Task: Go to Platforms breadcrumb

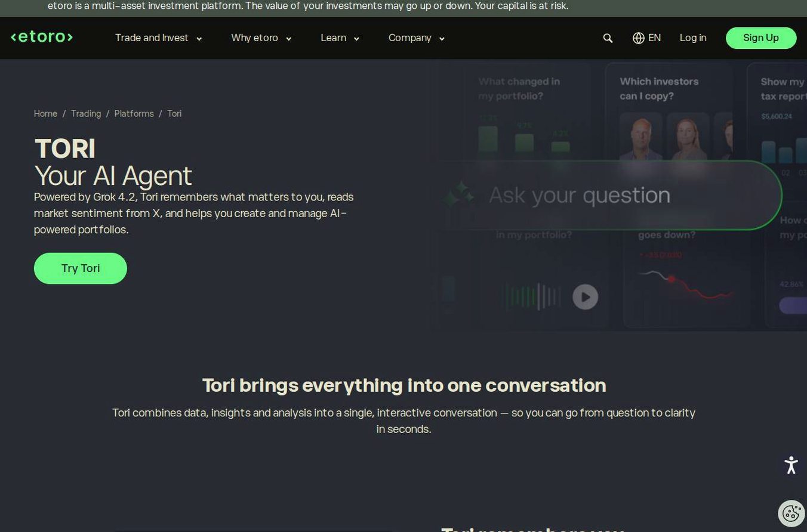Action: coord(134,113)
